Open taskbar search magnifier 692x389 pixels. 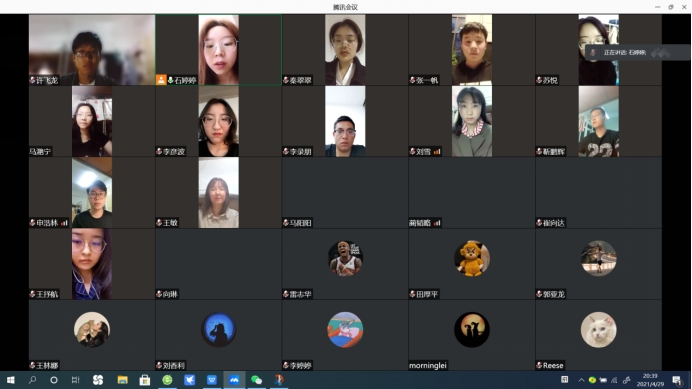coord(32,380)
